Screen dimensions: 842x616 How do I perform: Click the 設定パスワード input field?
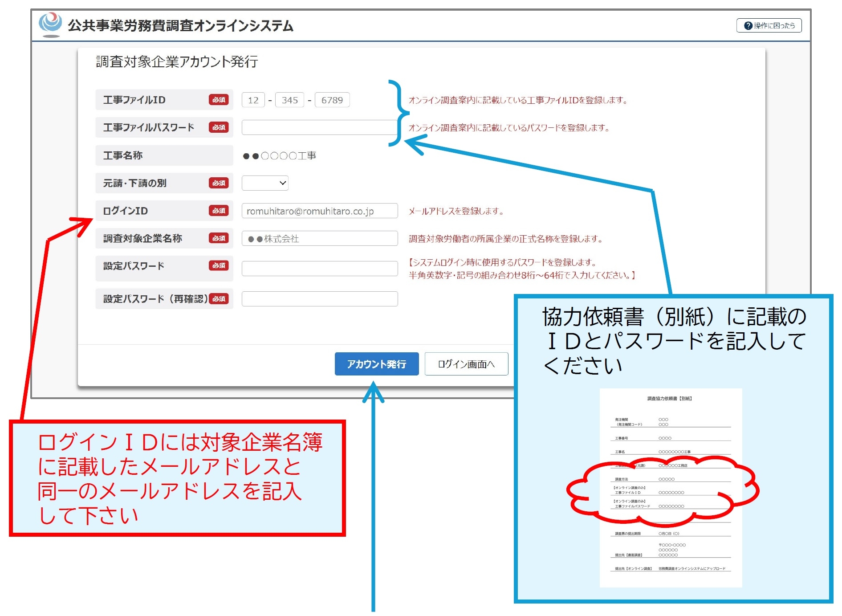pyautogui.click(x=319, y=269)
